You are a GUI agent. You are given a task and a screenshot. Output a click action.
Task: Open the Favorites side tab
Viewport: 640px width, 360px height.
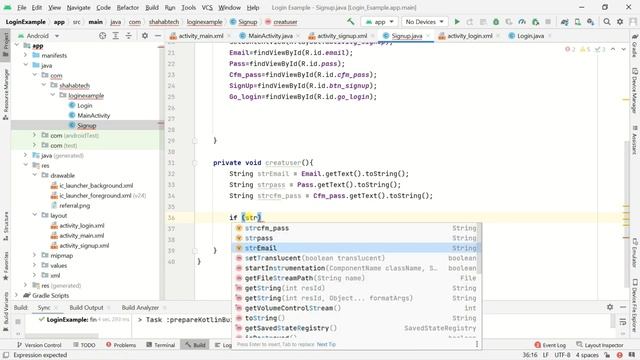[5, 265]
